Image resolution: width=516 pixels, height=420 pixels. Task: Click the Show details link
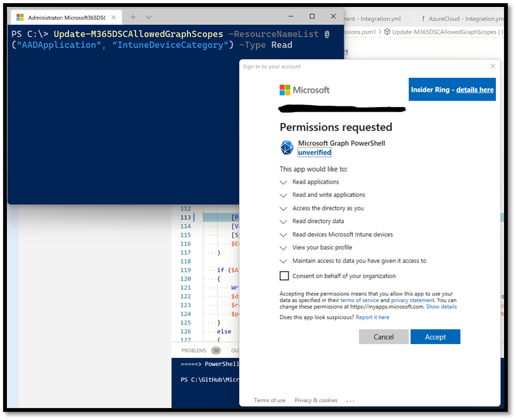[x=441, y=307]
